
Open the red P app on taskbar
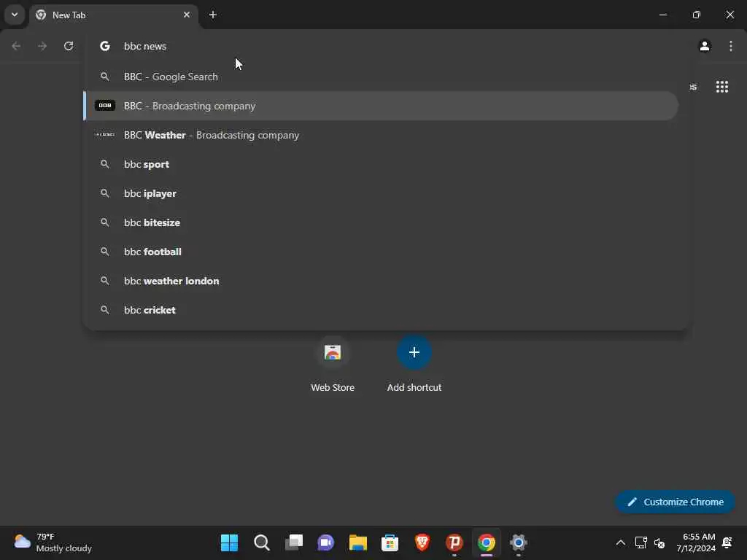pyautogui.click(x=454, y=542)
